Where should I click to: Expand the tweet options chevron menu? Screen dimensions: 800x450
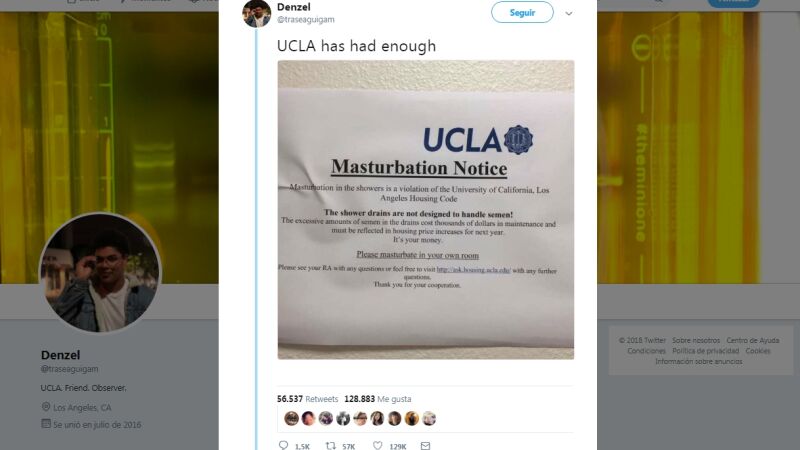coord(569,14)
